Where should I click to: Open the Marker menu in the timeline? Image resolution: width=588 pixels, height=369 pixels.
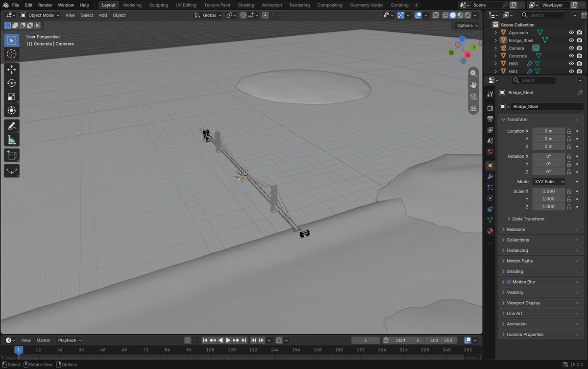coord(43,340)
